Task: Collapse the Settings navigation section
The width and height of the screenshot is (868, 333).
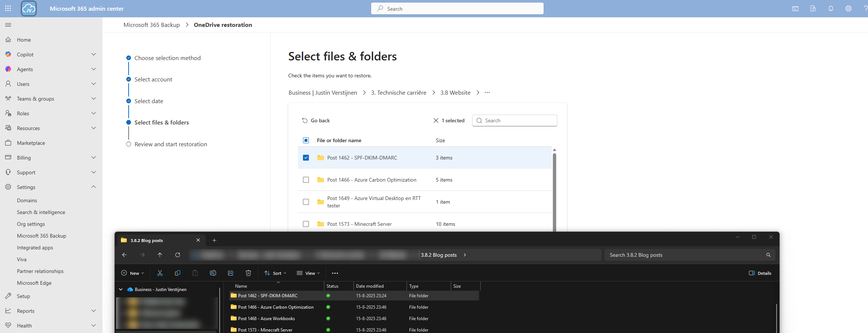Action: point(93,187)
